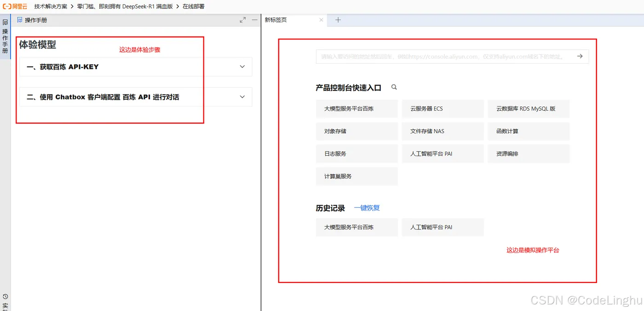Screen dimensions: 644x311
Task: Open 对象存储 console
Action: point(357,131)
